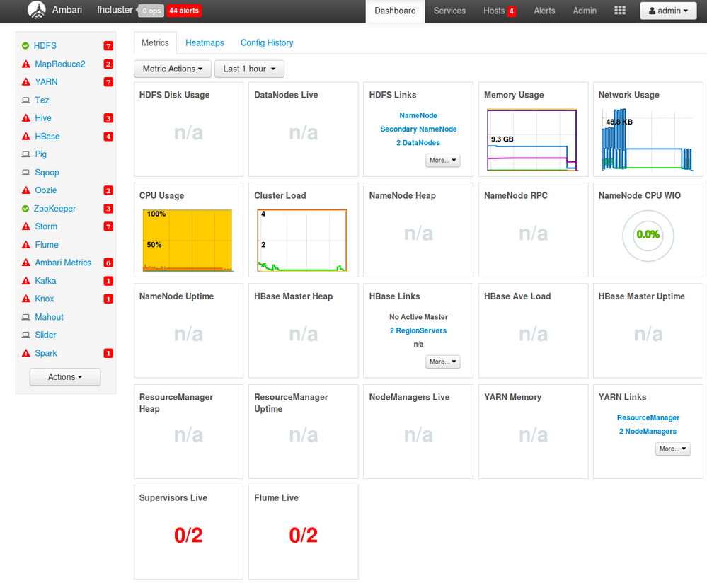
Task: Click the MapReduce2 red alert triangle icon
Action: [x=26, y=64]
